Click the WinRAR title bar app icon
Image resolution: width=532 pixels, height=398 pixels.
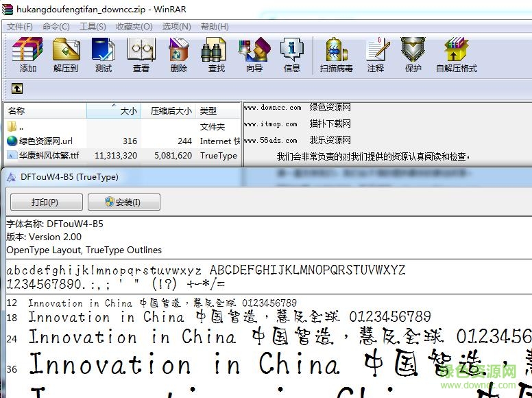(8, 9)
